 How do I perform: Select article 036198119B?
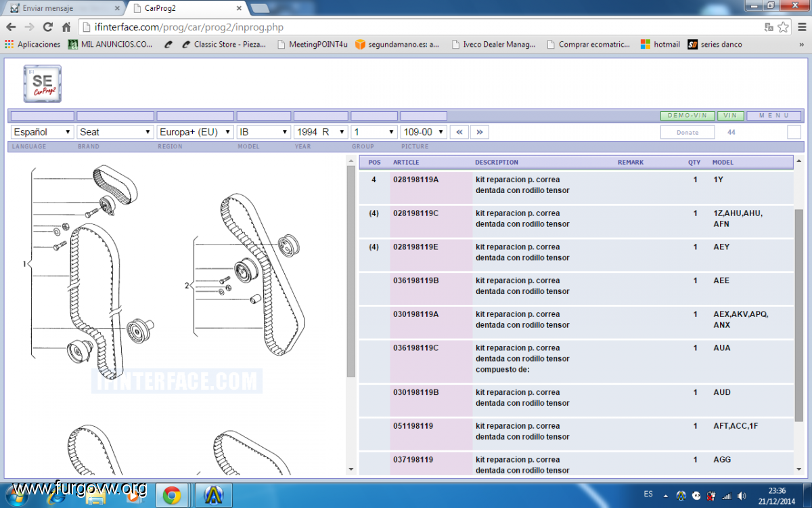coord(415,280)
